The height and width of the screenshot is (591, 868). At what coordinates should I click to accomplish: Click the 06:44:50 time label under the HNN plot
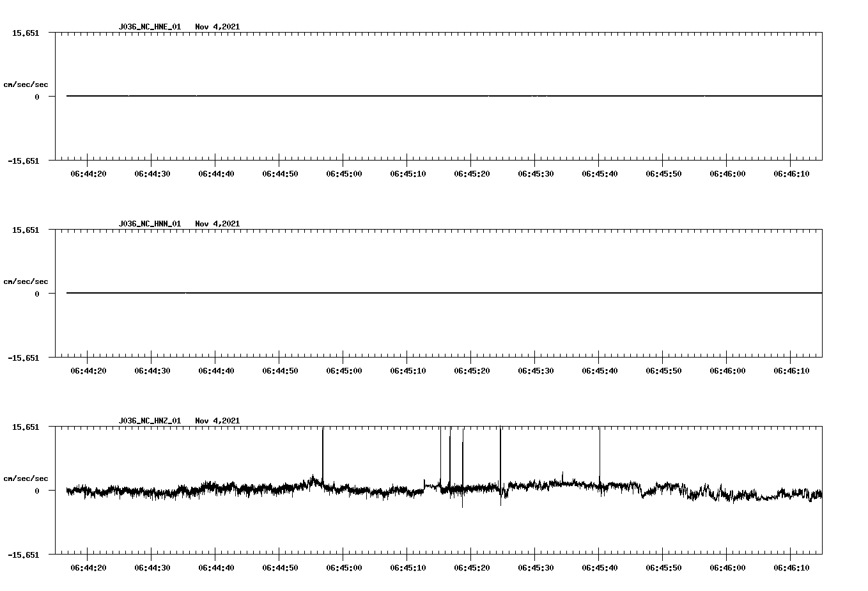point(280,371)
